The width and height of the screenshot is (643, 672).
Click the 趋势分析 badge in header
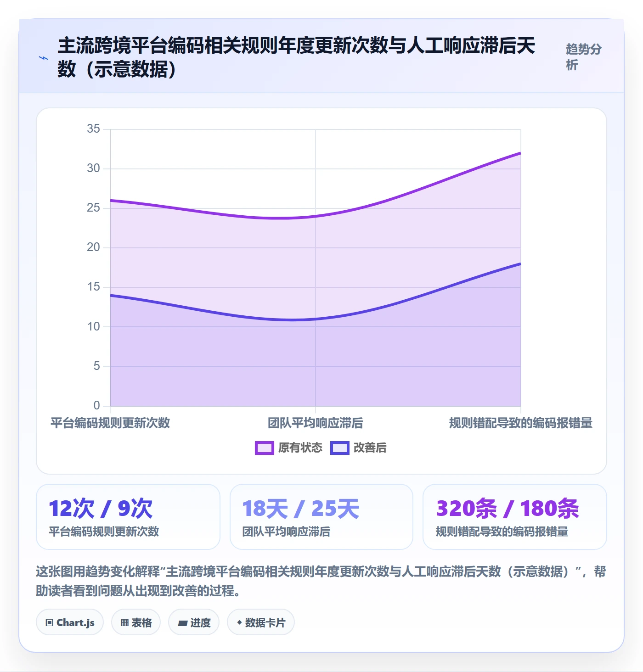click(x=583, y=57)
